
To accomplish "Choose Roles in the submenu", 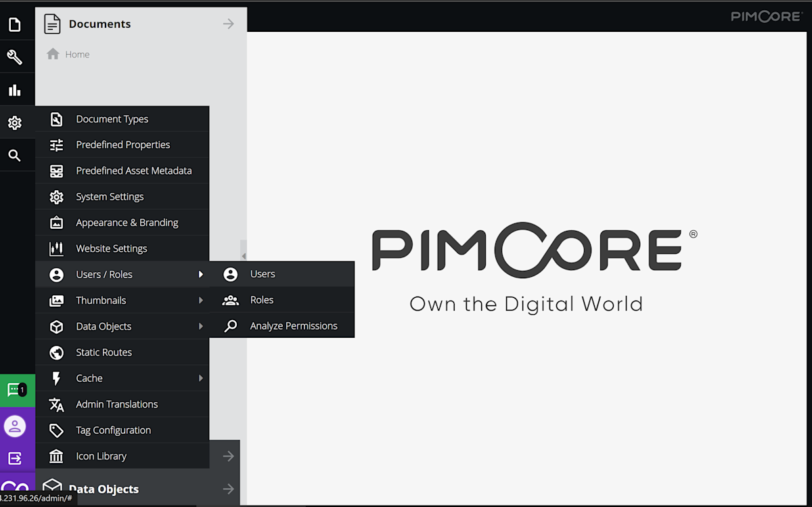I will (282, 300).
